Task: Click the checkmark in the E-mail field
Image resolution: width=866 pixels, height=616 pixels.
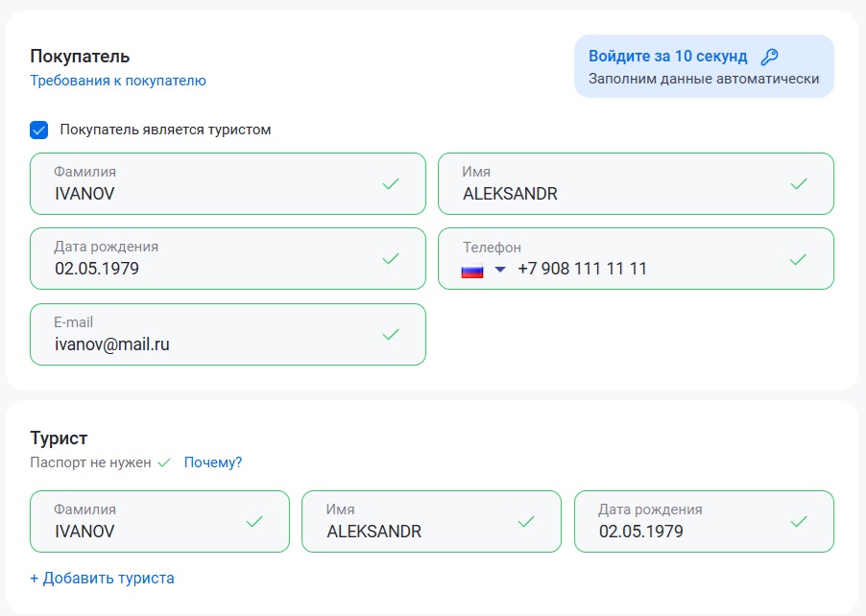Action: pyautogui.click(x=391, y=335)
